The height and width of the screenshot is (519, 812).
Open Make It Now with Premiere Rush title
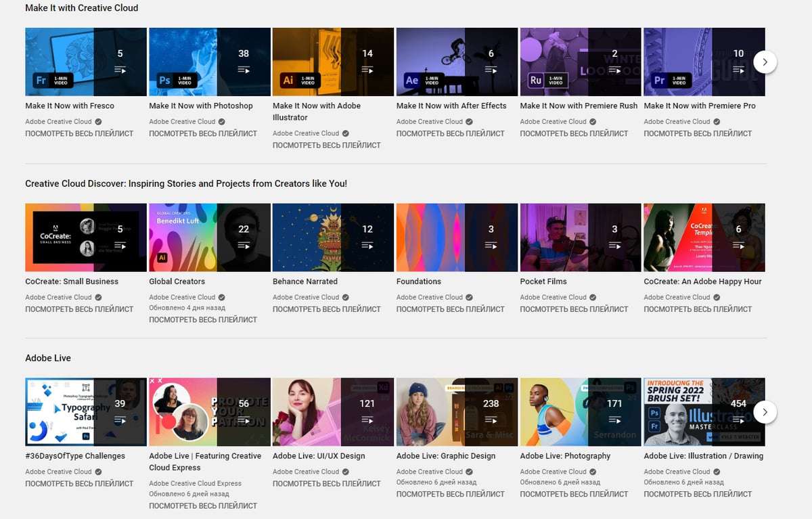coord(579,106)
